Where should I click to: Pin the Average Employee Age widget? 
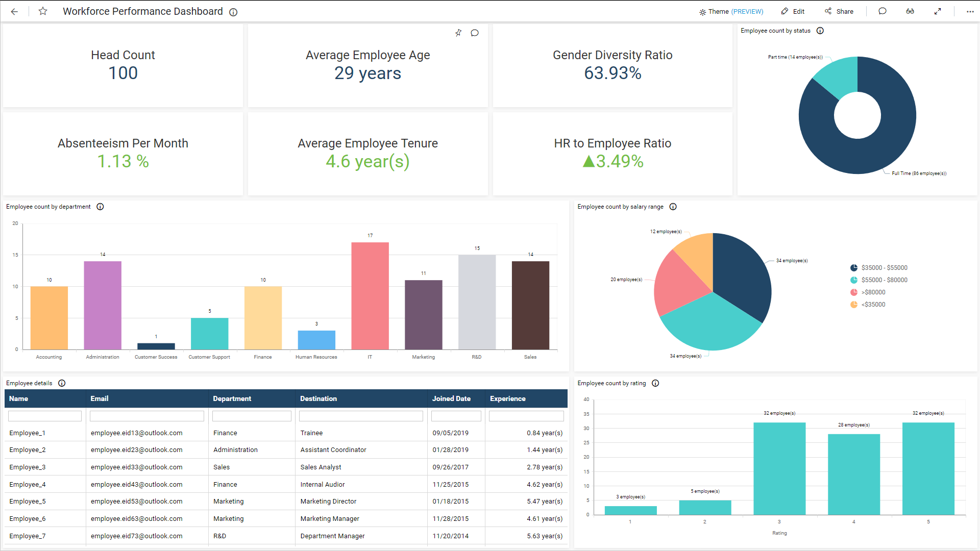(458, 33)
